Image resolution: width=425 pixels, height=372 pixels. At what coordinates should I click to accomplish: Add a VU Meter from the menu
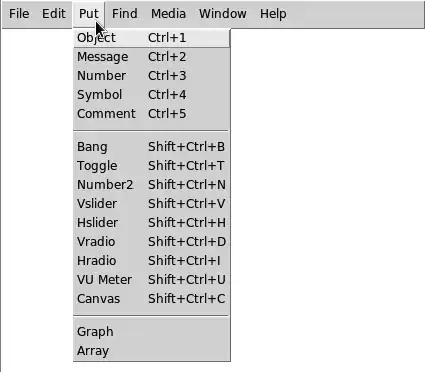coord(152,280)
